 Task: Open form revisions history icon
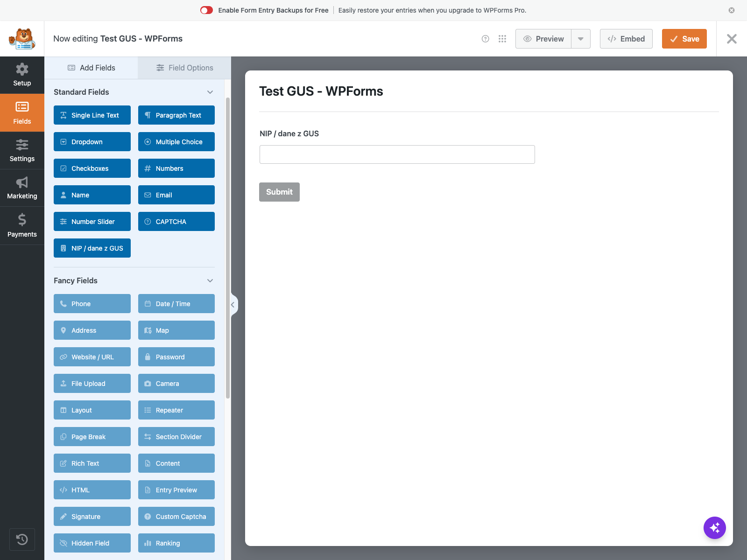point(22,539)
